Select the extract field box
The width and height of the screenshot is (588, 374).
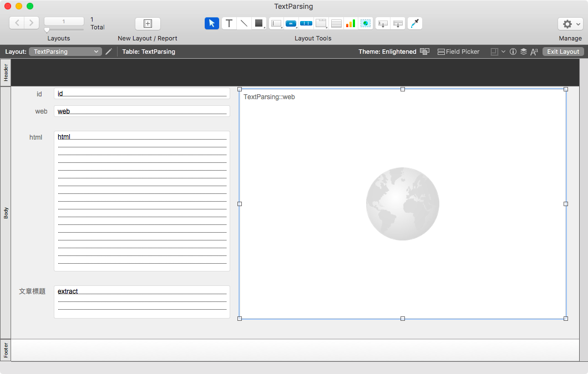click(142, 301)
